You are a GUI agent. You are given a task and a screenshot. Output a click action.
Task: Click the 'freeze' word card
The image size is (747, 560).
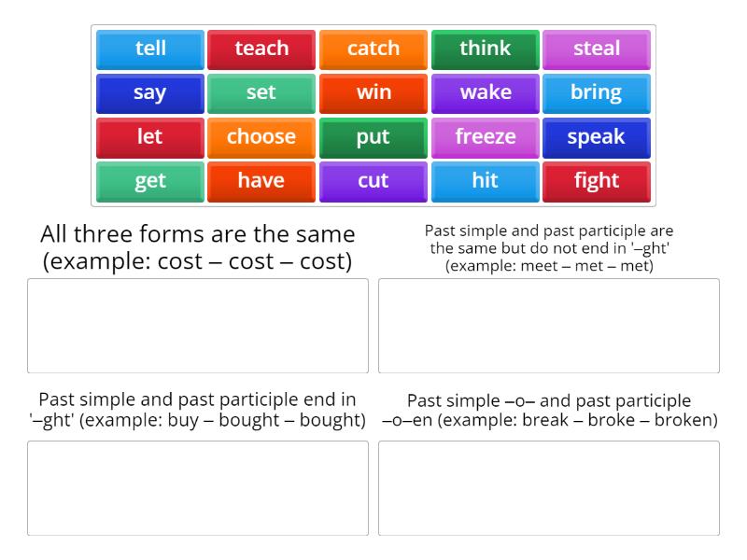486,137
